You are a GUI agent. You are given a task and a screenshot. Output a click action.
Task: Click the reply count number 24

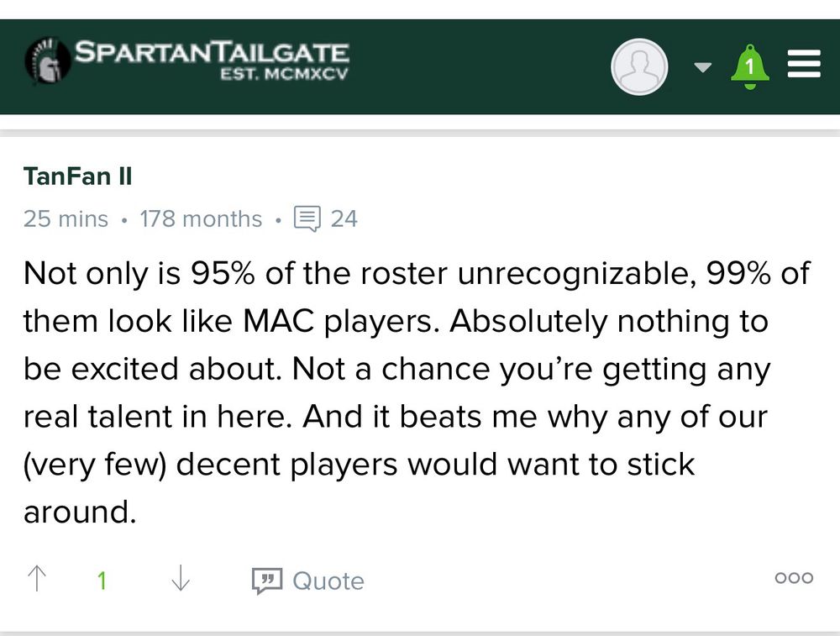point(344,219)
